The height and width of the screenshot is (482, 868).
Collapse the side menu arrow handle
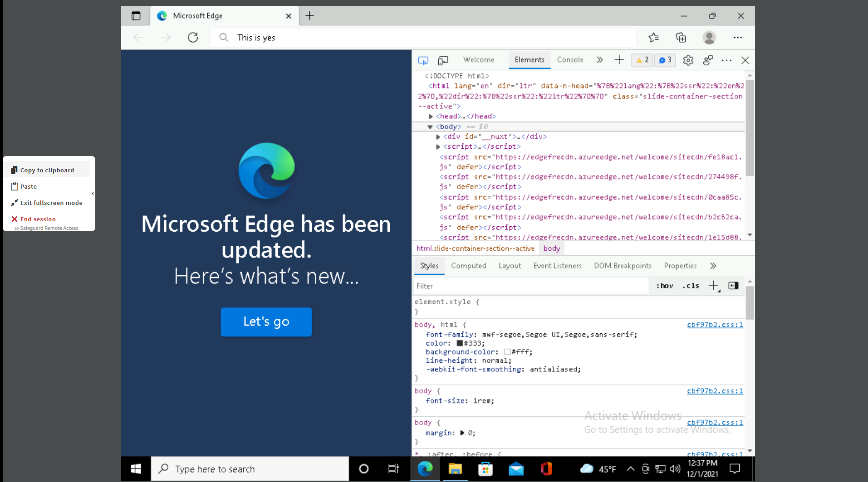pyautogui.click(x=93, y=194)
